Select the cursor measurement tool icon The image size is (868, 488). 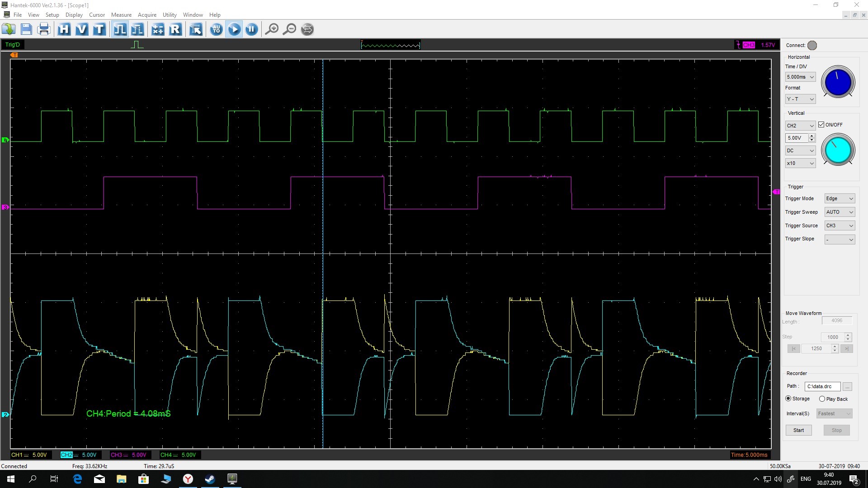click(x=196, y=28)
